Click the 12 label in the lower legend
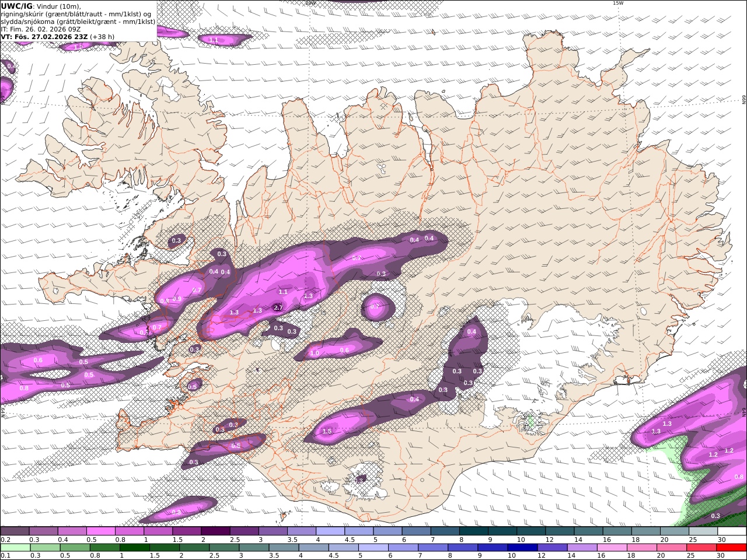Screen dimensions: 747x560 point(541,556)
